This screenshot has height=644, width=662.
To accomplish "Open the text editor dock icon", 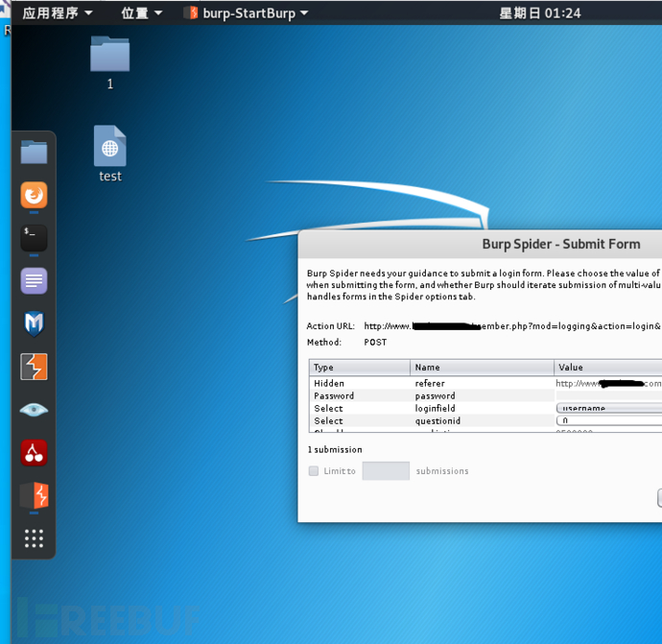I will (34, 281).
